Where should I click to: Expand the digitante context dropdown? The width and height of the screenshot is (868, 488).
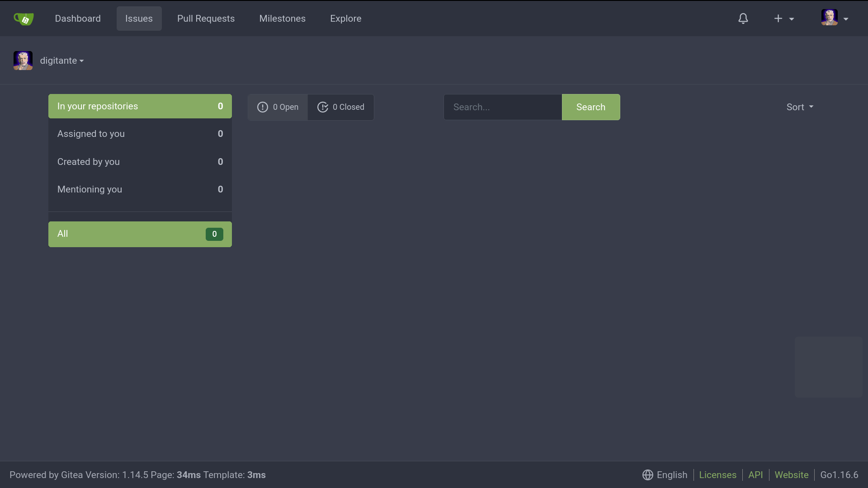tap(62, 61)
